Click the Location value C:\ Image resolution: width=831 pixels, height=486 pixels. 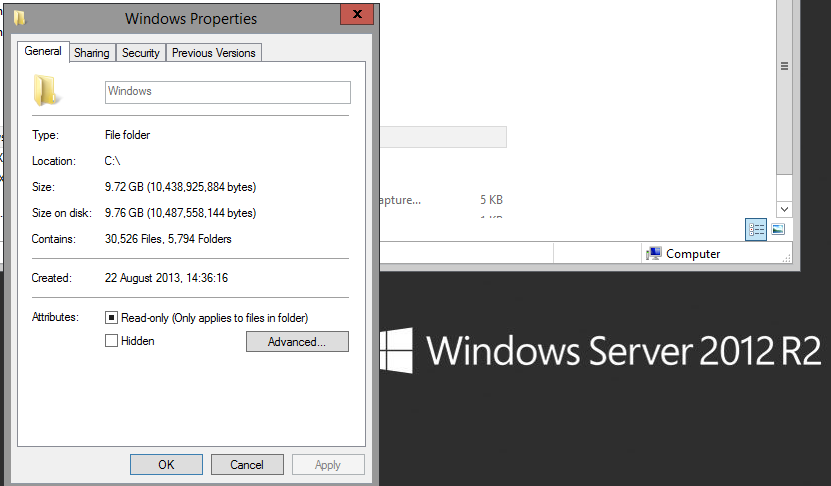[112, 161]
